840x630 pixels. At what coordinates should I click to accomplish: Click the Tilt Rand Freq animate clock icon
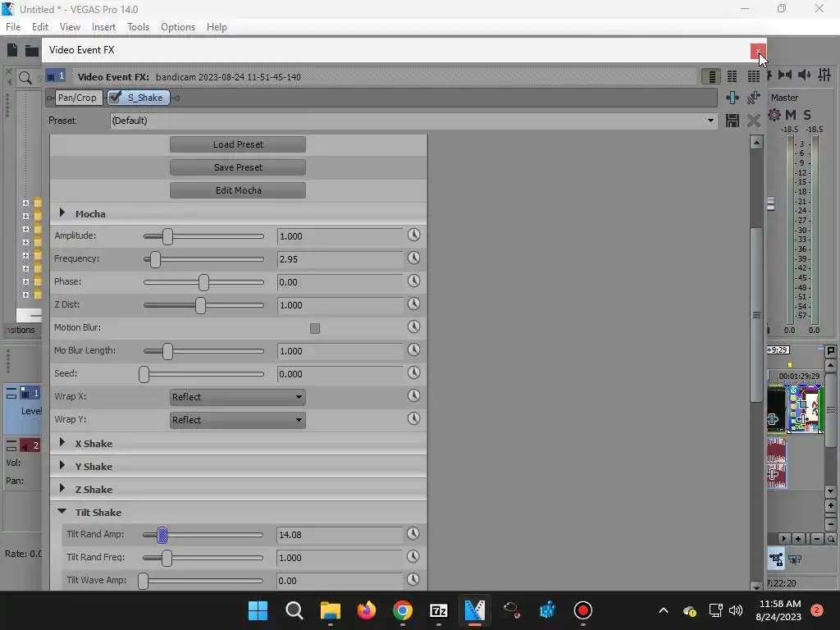point(413,557)
